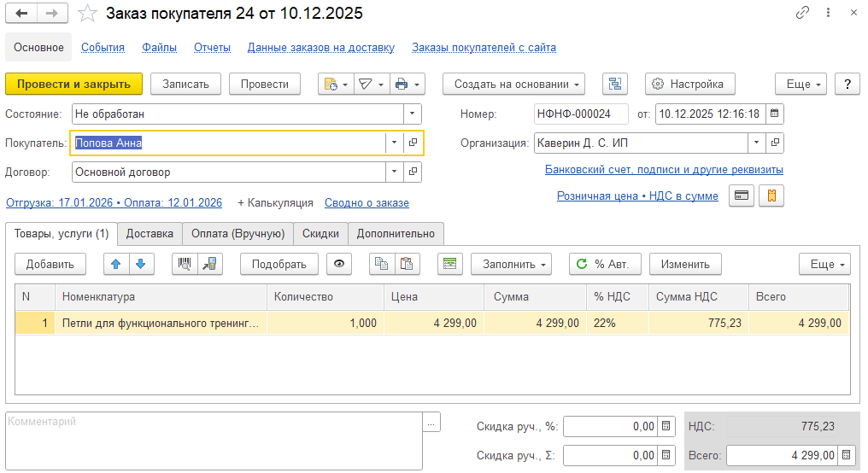
Task: Add order to favorites with star icon
Action: pyautogui.click(x=87, y=14)
